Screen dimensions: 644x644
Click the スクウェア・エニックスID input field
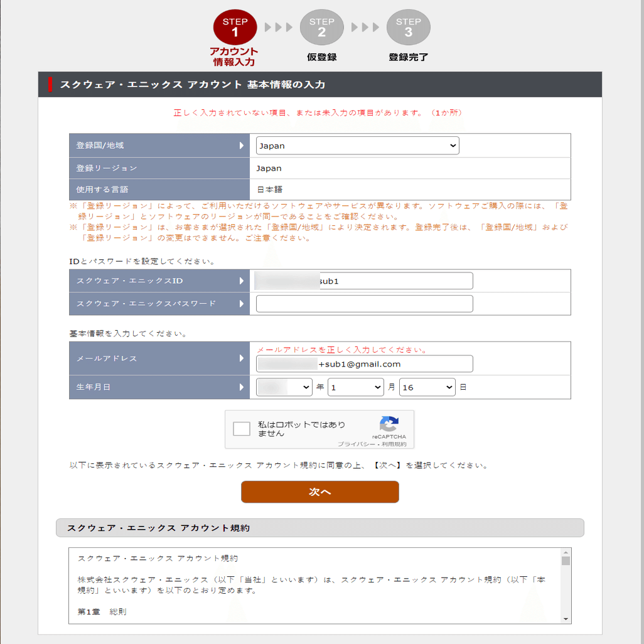(364, 281)
